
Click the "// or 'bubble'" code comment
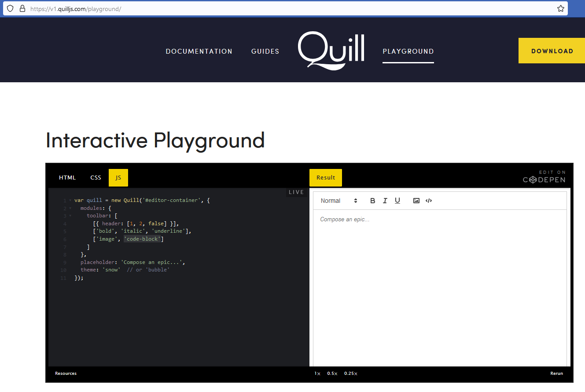pos(148,270)
